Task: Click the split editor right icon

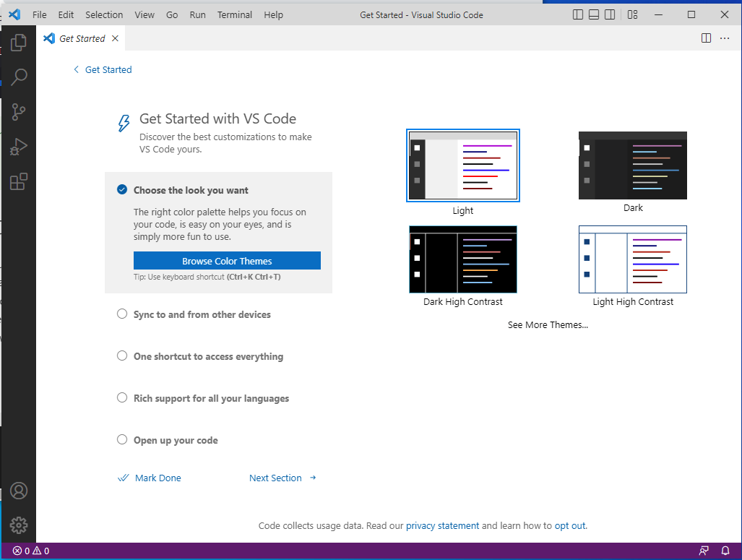Action: point(707,38)
